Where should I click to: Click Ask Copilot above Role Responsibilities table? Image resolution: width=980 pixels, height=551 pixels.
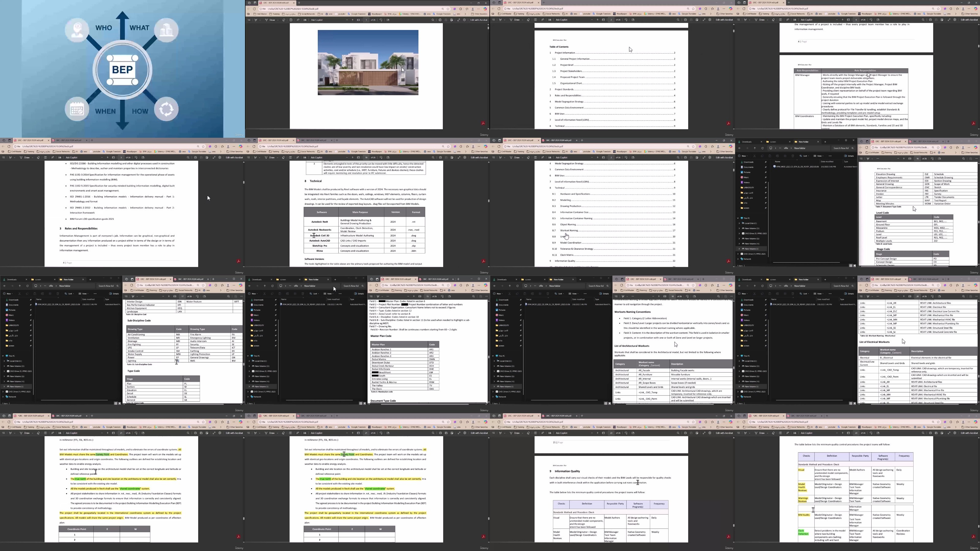tap(807, 20)
